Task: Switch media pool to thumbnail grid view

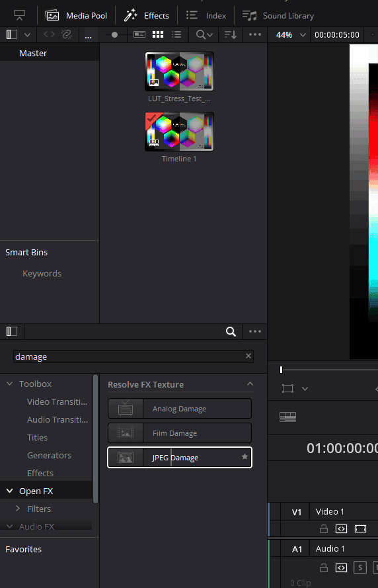Action: pyautogui.click(x=158, y=34)
